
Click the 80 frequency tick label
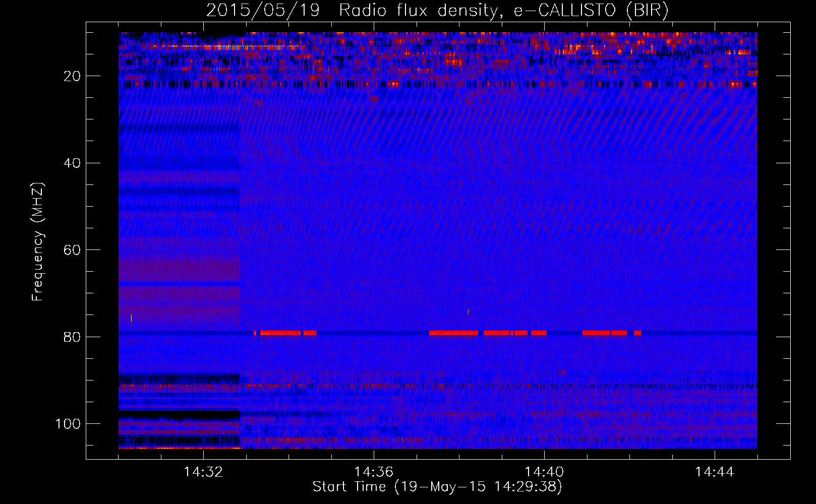click(x=73, y=337)
